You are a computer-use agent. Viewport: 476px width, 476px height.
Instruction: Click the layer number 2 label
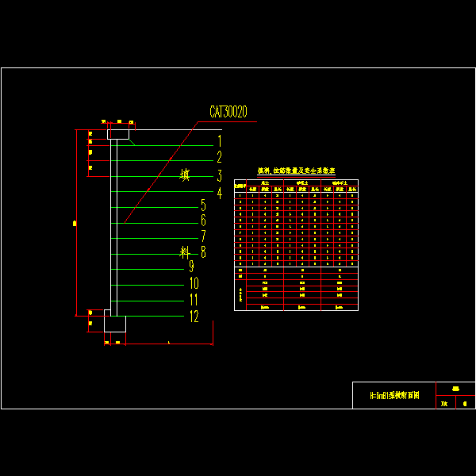click(x=219, y=157)
